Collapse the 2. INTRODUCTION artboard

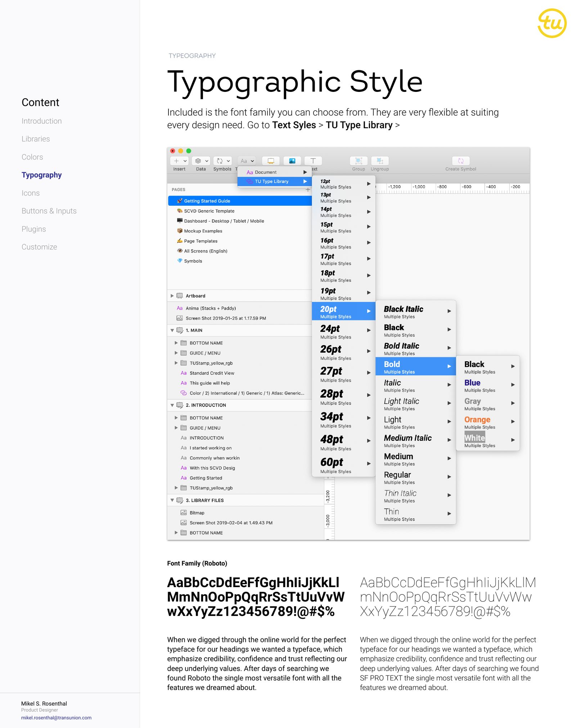point(172,405)
